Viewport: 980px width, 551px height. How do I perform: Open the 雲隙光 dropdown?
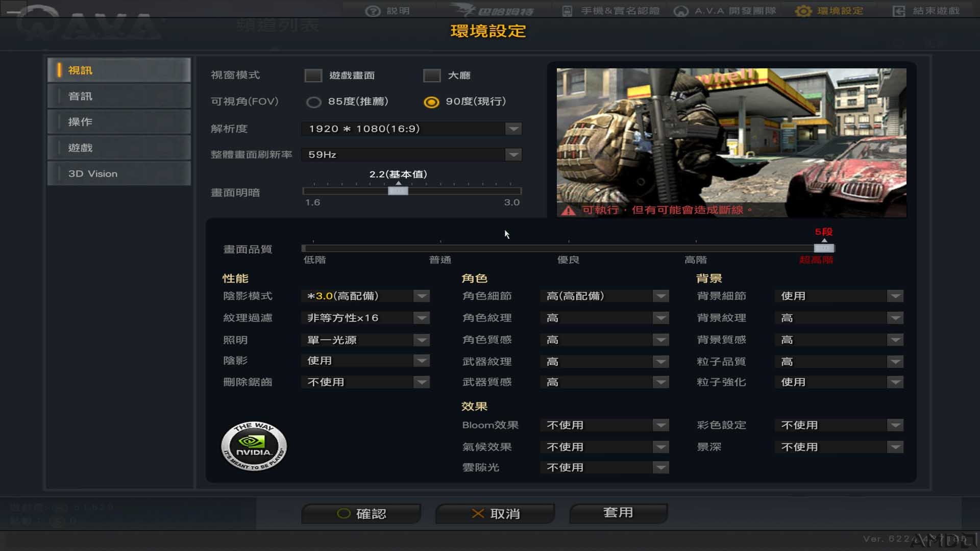605,467
